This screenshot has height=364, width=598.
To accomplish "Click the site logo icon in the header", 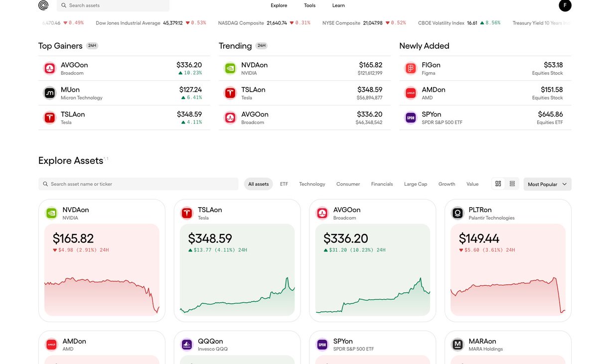I will click(43, 5).
